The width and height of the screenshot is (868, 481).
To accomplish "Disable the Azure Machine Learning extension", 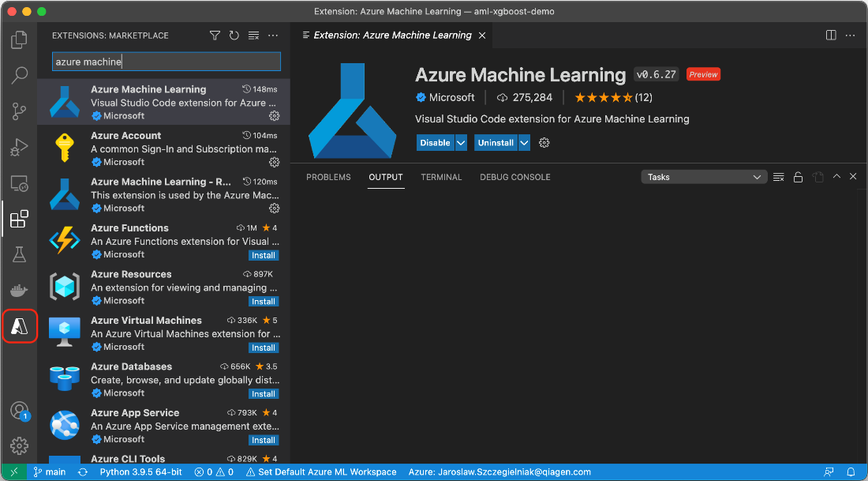I will (435, 143).
